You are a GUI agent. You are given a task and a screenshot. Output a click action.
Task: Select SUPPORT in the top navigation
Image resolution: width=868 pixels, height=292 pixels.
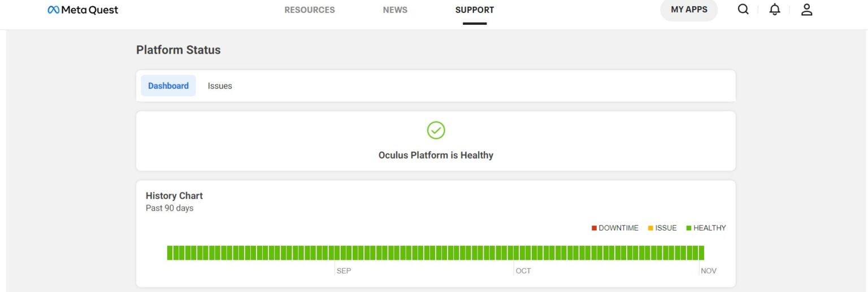coord(475,10)
